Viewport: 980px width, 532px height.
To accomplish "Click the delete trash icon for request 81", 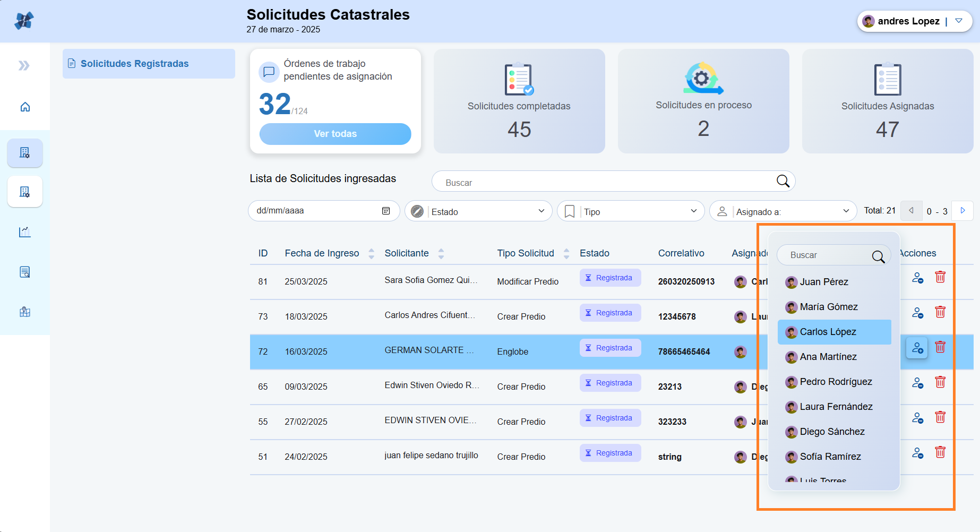I will [940, 277].
